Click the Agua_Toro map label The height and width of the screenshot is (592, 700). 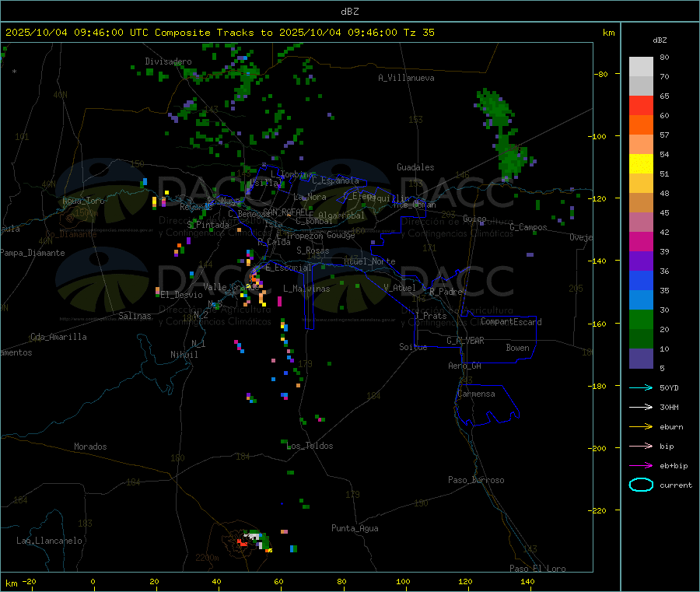click(83, 201)
